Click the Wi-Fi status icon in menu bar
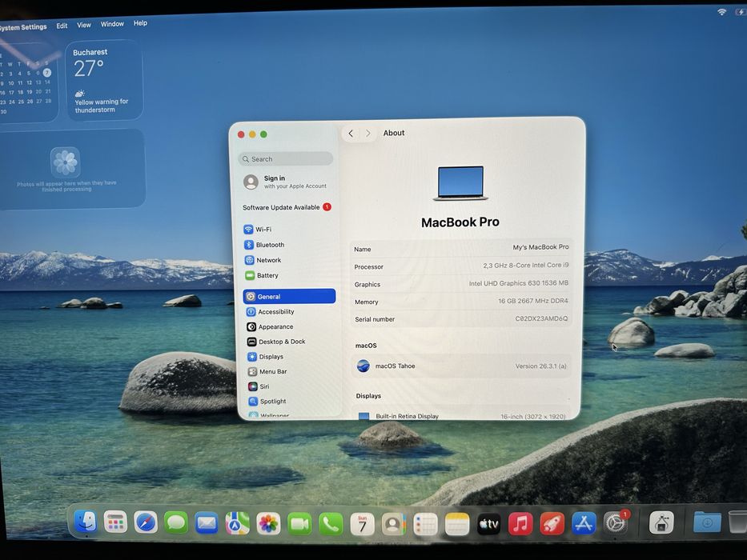The image size is (747, 560). [x=722, y=12]
